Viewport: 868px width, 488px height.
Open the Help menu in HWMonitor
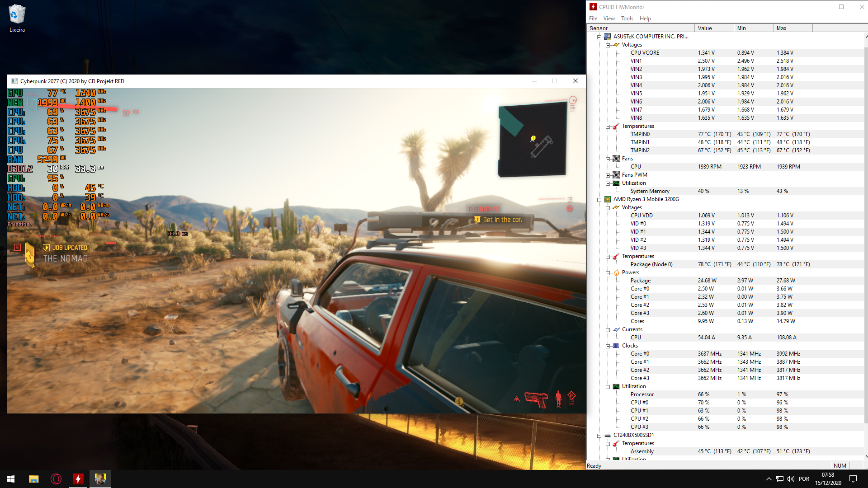tap(645, 19)
